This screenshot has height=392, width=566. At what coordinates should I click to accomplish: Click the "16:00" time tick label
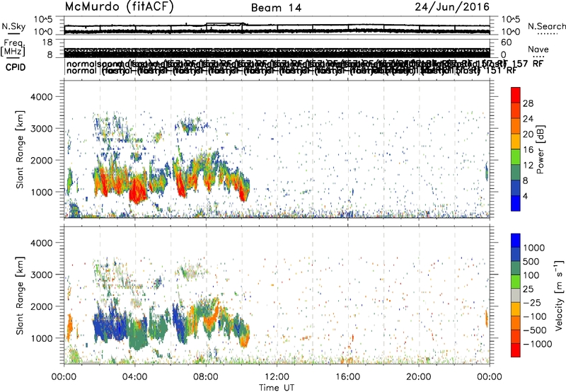coord(347,377)
